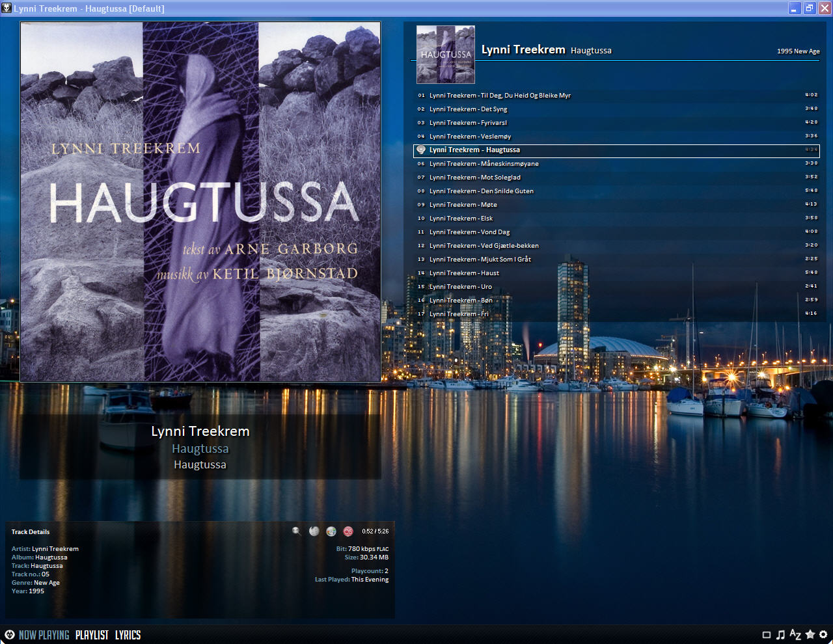
Task: Select track 12 Ved Gjætle-bekken
Action: tap(484, 246)
